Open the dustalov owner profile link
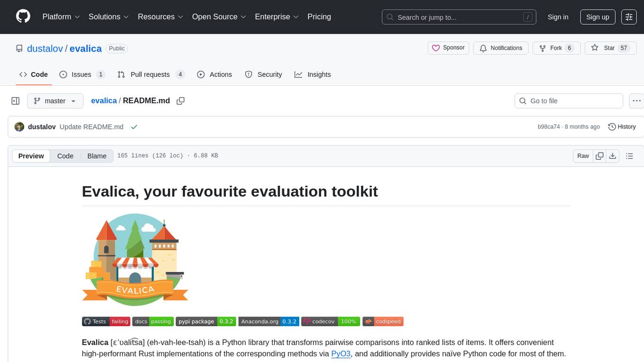The image size is (644, 362). [x=45, y=48]
